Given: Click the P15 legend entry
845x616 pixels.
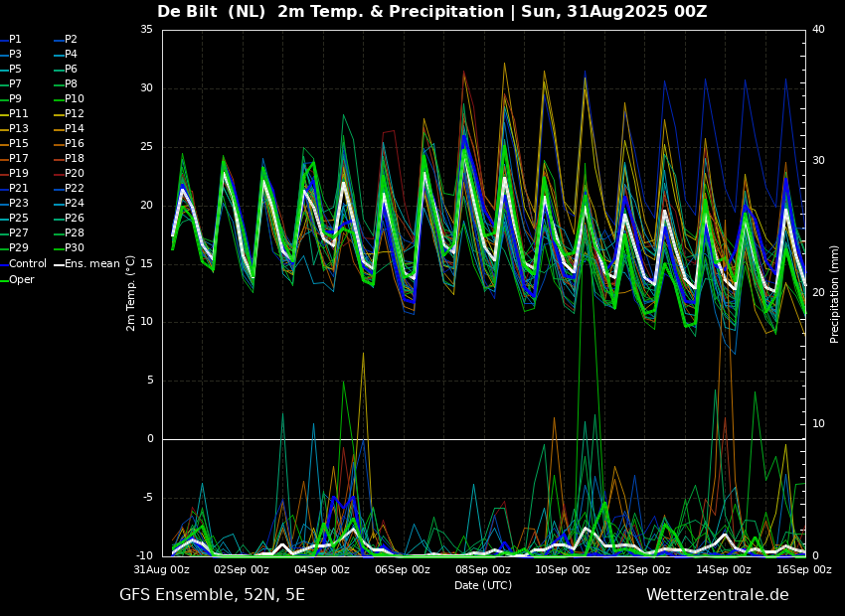Looking at the screenshot, I should pos(18,143).
